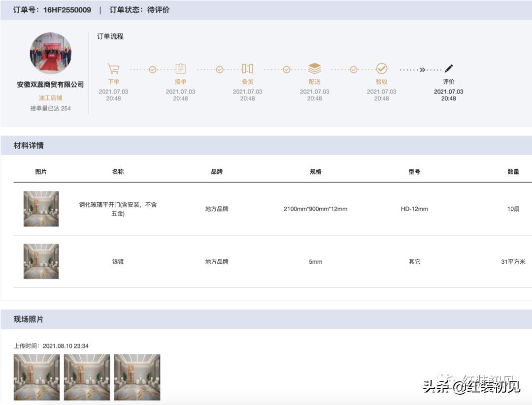Click the 配送 delivery stack icon

314,68
